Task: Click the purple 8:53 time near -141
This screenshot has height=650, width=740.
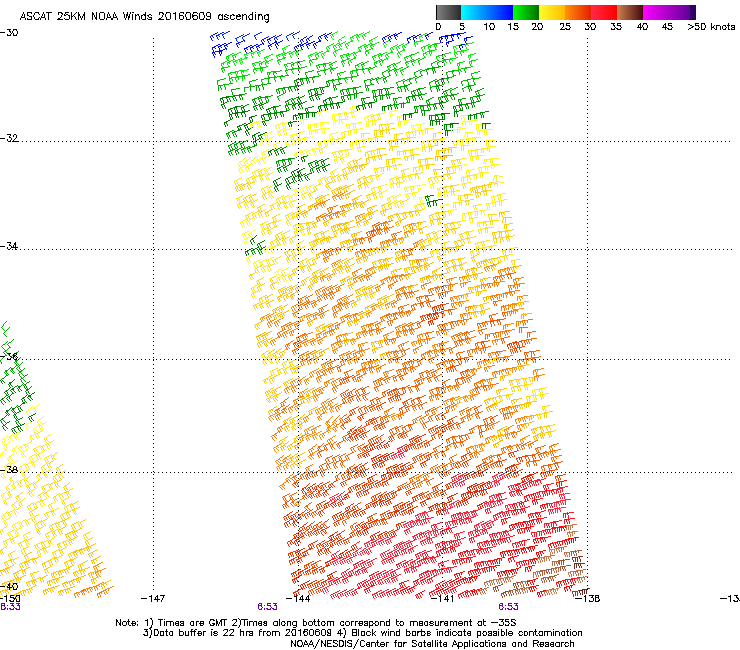Action: pos(508,607)
